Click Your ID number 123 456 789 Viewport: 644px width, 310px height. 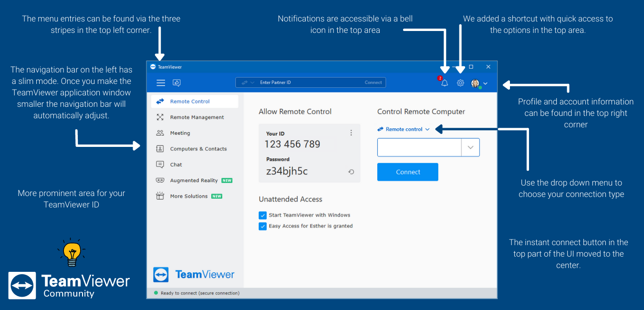292,144
